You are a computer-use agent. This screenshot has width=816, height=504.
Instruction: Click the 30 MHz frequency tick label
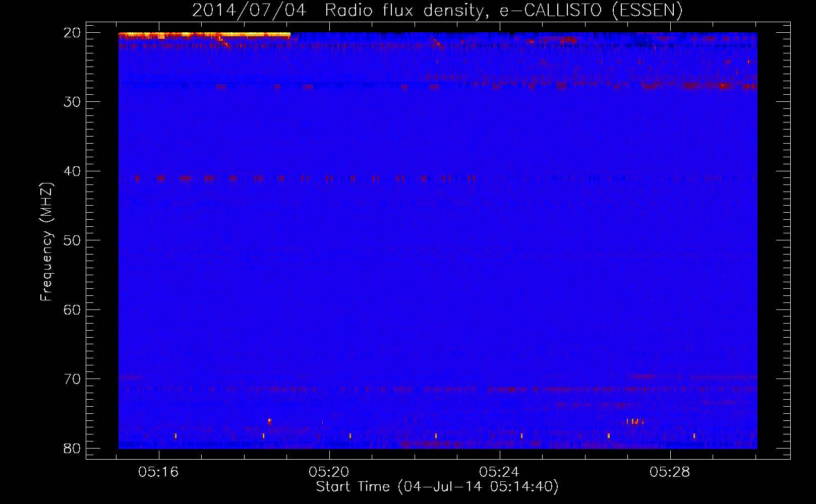pyautogui.click(x=72, y=102)
